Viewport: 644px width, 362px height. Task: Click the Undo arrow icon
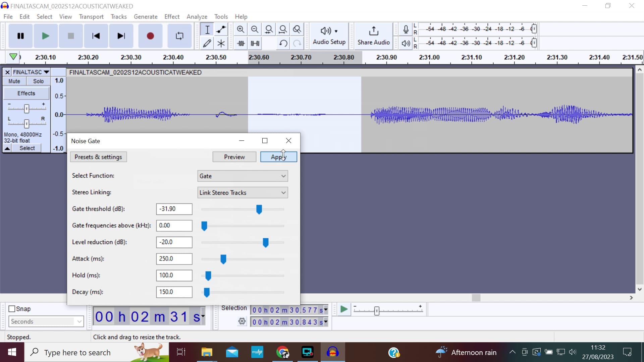tap(283, 43)
